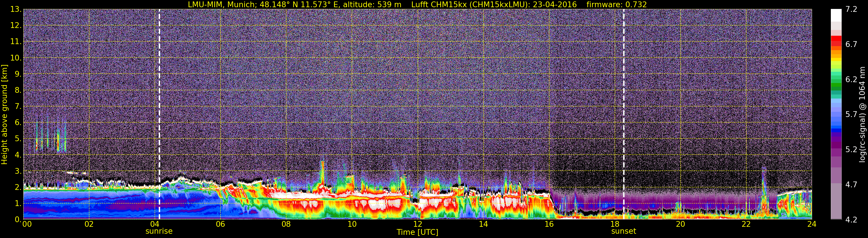
Task: Click the colorbar tick label '4.2'
Action: 851,220
